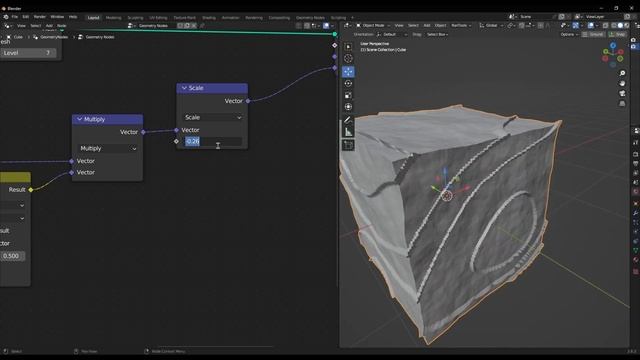Activate the Scale tool in viewport toolbar
640x360 pixels.
point(348,96)
